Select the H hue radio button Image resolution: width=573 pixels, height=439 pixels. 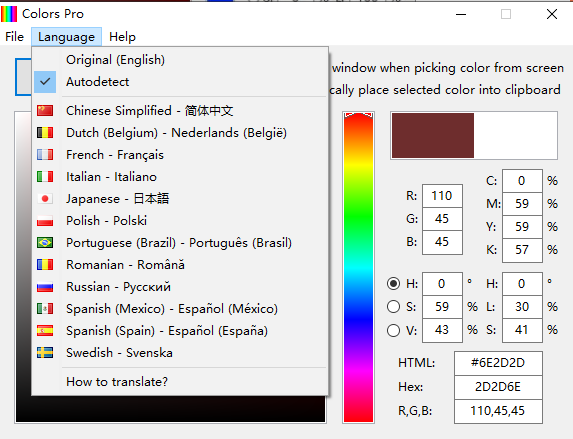[x=393, y=284]
